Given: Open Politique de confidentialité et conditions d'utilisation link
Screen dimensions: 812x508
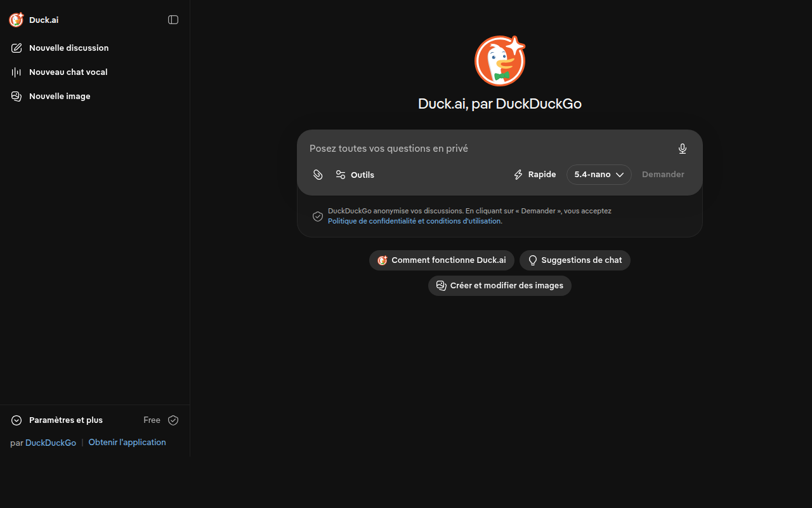Looking at the screenshot, I should click(x=414, y=221).
